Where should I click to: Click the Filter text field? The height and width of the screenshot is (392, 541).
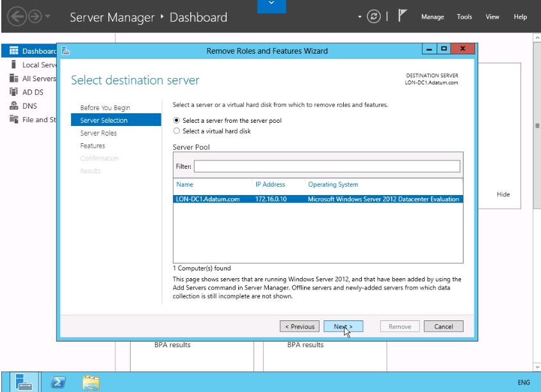[327, 166]
